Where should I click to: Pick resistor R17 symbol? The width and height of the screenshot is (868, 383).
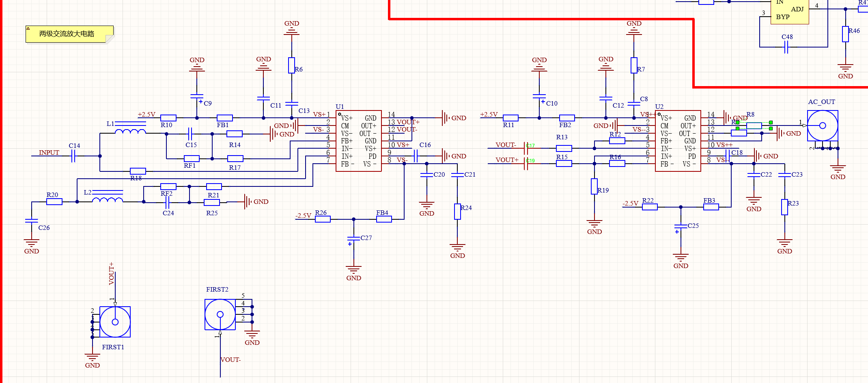[235, 158]
